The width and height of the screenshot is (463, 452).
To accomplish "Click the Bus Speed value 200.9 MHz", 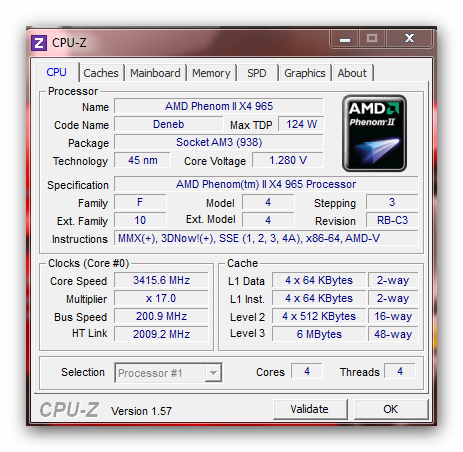I will point(161,316).
